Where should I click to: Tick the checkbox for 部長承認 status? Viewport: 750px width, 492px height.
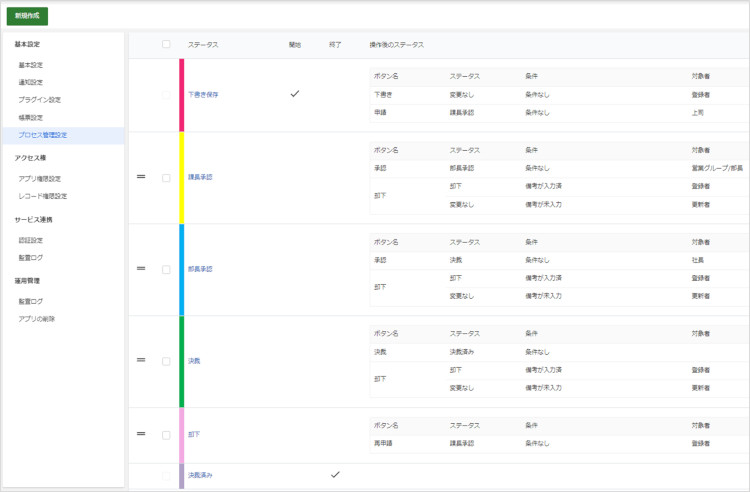[x=166, y=270]
